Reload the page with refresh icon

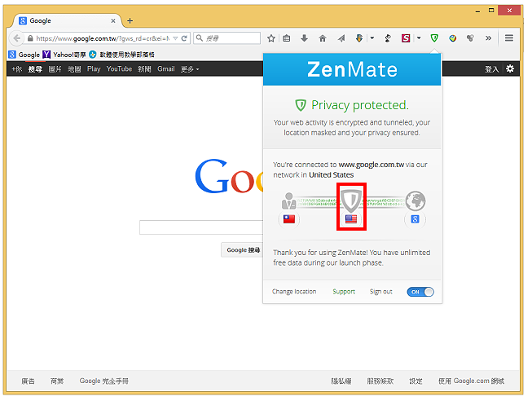(x=184, y=38)
